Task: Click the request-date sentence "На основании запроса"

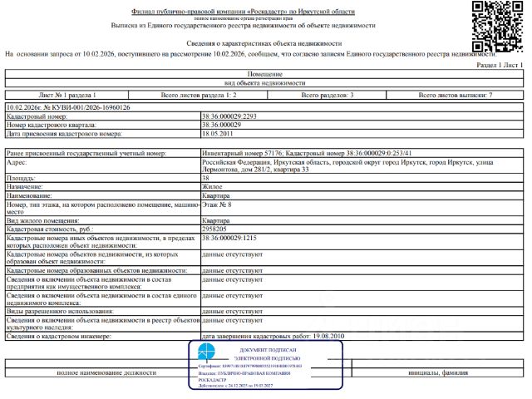Action: [x=250, y=54]
